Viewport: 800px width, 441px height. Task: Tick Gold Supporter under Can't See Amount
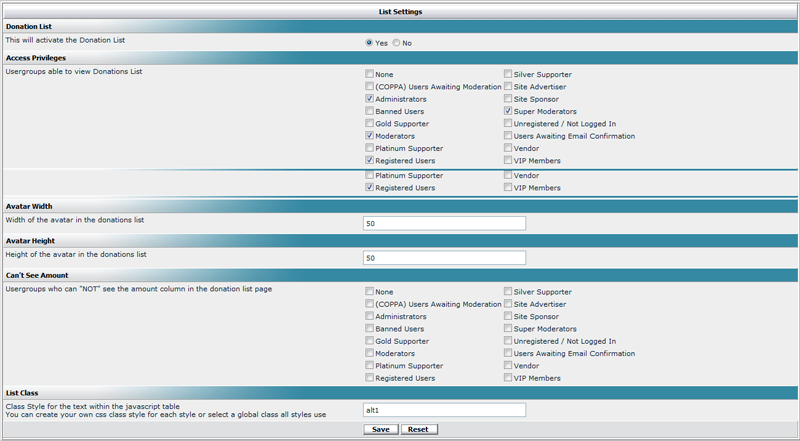click(x=369, y=340)
